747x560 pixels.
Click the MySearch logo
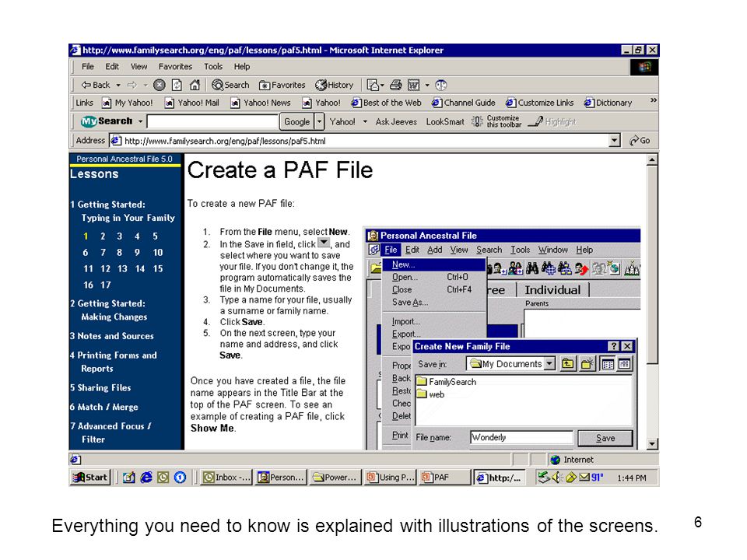[x=107, y=121]
